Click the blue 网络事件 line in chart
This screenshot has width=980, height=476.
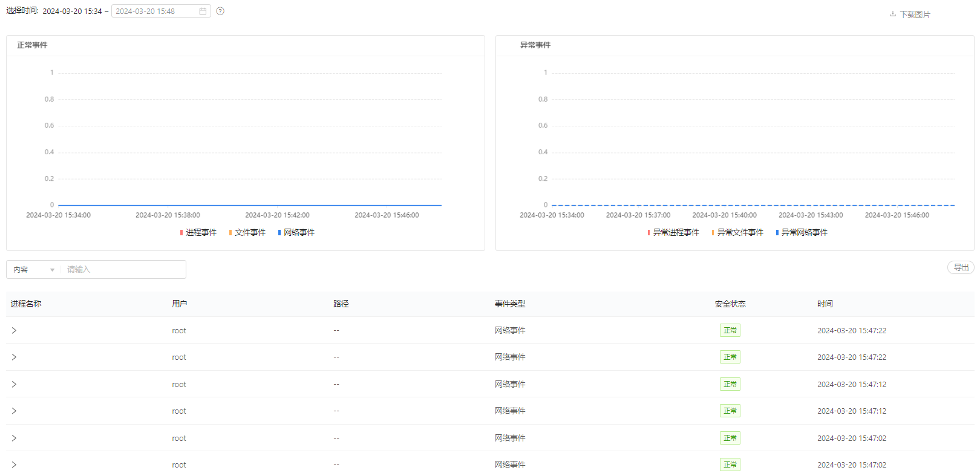click(x=250, y=205)
